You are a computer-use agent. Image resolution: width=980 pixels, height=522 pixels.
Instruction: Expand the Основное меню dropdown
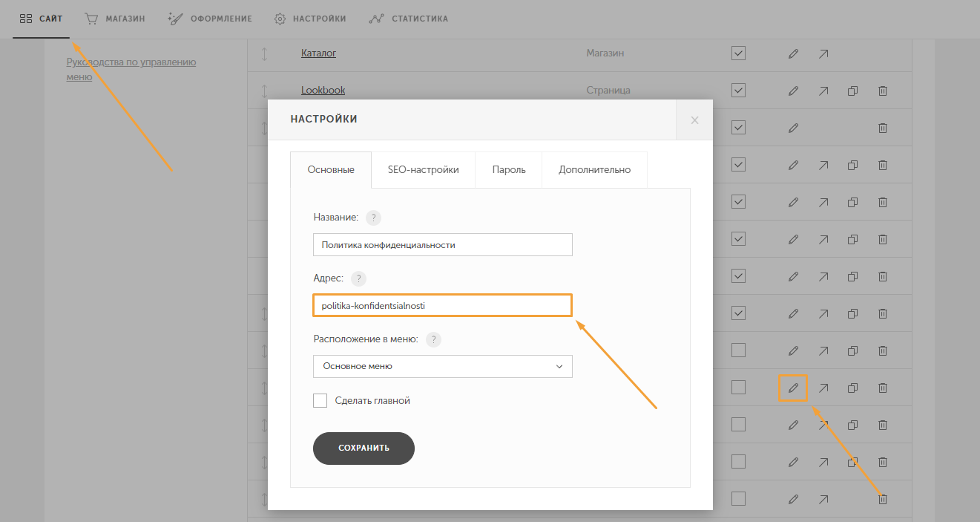click(443, 366)
